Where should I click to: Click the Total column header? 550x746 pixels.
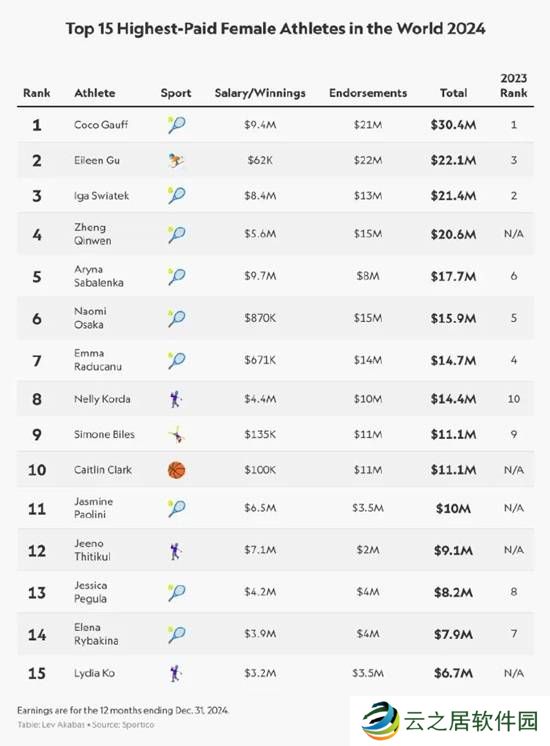(x=453, y=93)
